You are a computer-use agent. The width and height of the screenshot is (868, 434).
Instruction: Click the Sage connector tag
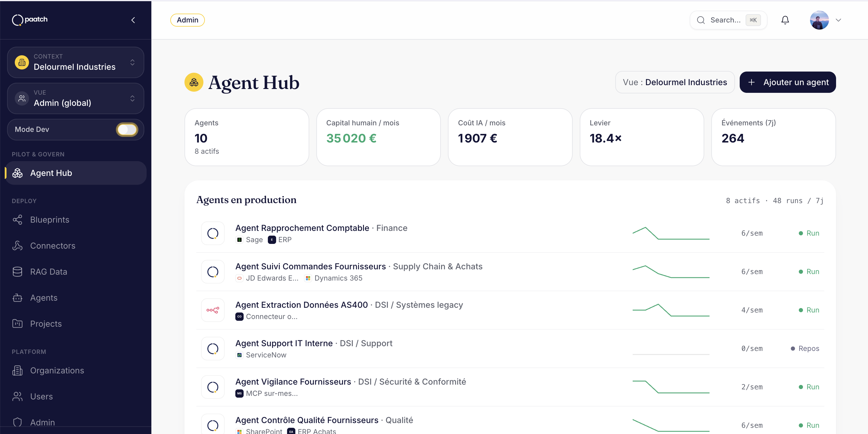click(249, 239)
